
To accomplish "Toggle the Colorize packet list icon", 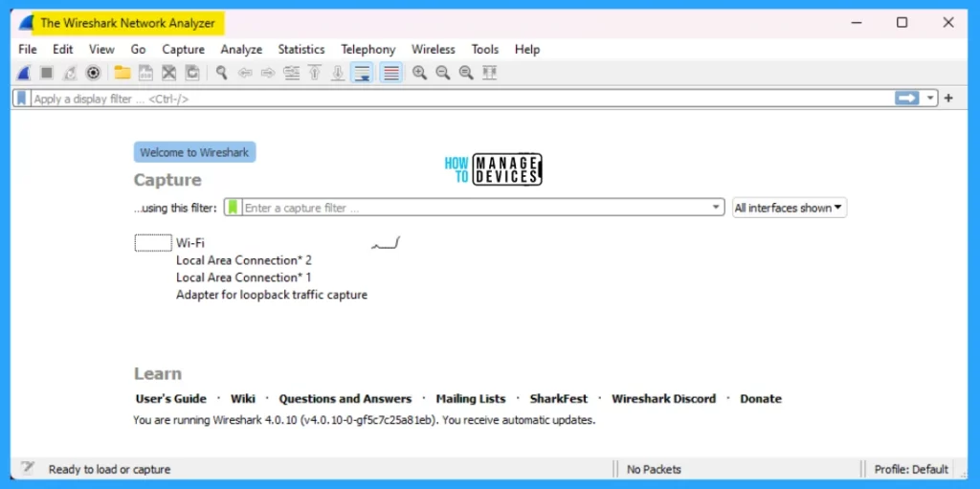I will 391,73.
